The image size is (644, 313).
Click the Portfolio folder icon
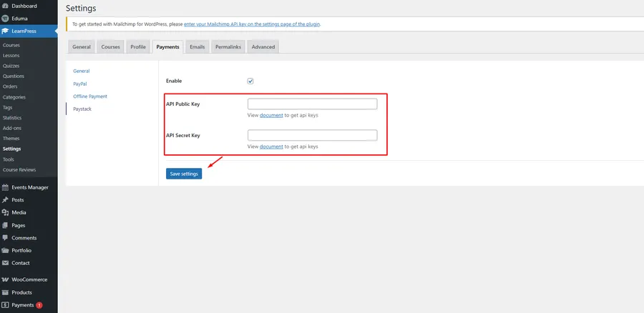(5, 250)
